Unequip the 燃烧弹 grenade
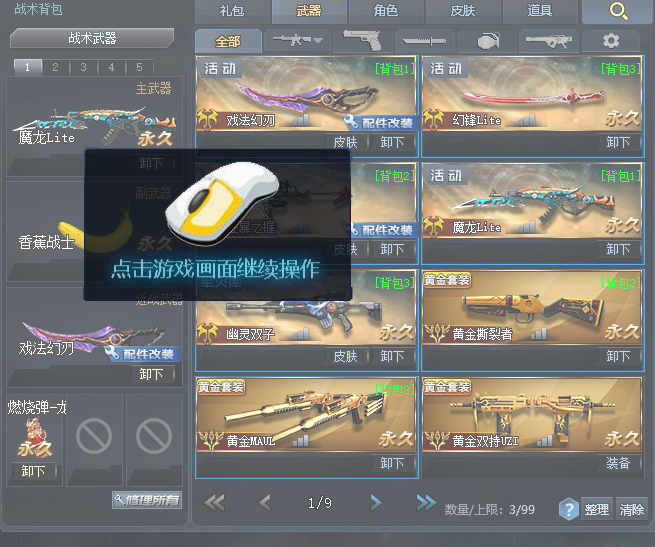 click(33, 471)
